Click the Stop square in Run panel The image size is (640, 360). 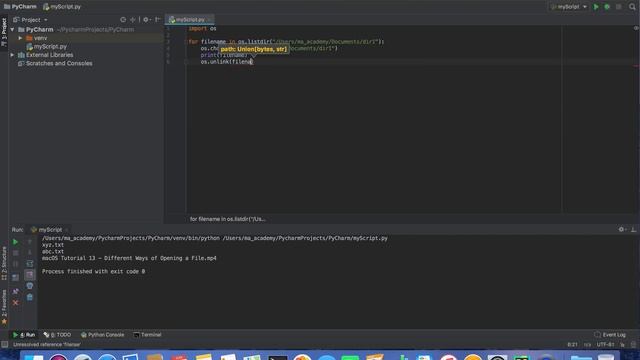pos(16,253)
